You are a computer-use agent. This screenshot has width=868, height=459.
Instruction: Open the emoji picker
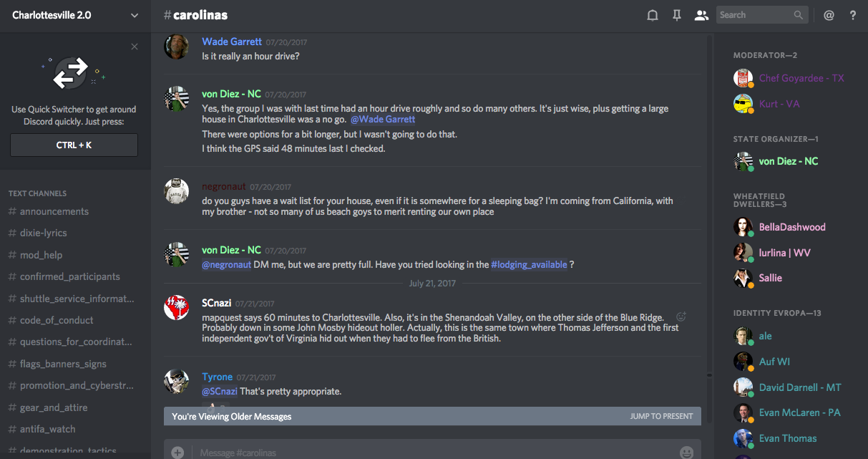coord(686,452)
